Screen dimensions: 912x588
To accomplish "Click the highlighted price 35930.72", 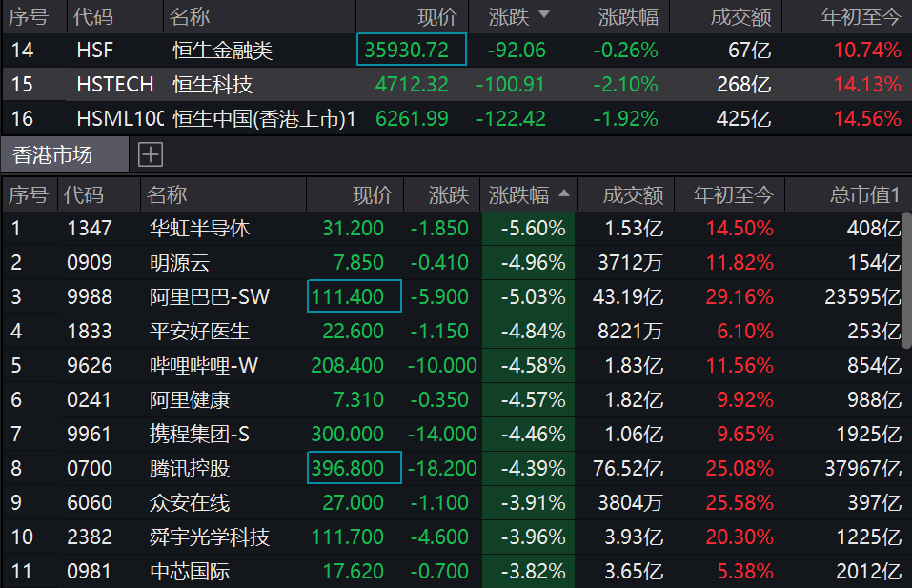I will click(412, 50).
